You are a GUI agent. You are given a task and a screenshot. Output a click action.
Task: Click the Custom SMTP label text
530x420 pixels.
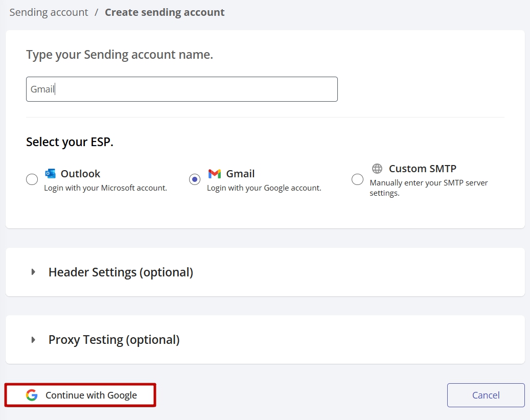[423, 169]
